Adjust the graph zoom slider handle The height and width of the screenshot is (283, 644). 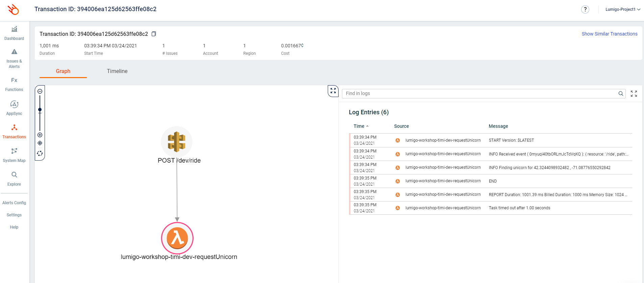click(40, 110)
